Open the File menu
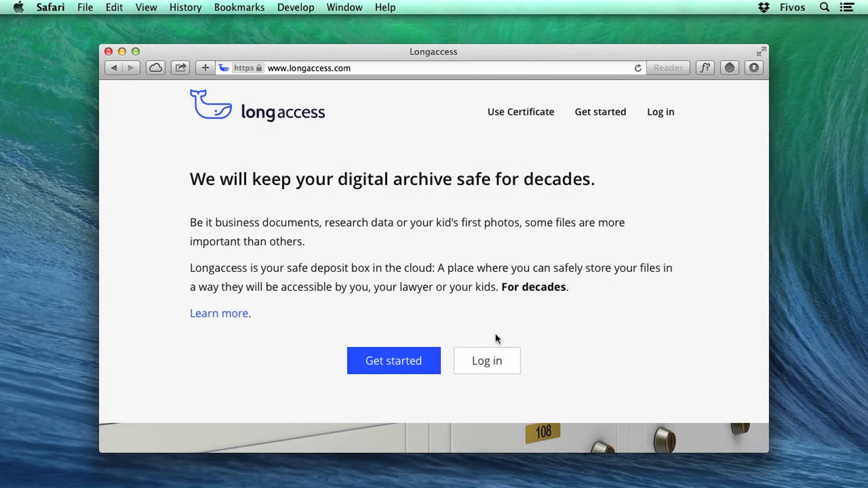 tap(85, 7)
